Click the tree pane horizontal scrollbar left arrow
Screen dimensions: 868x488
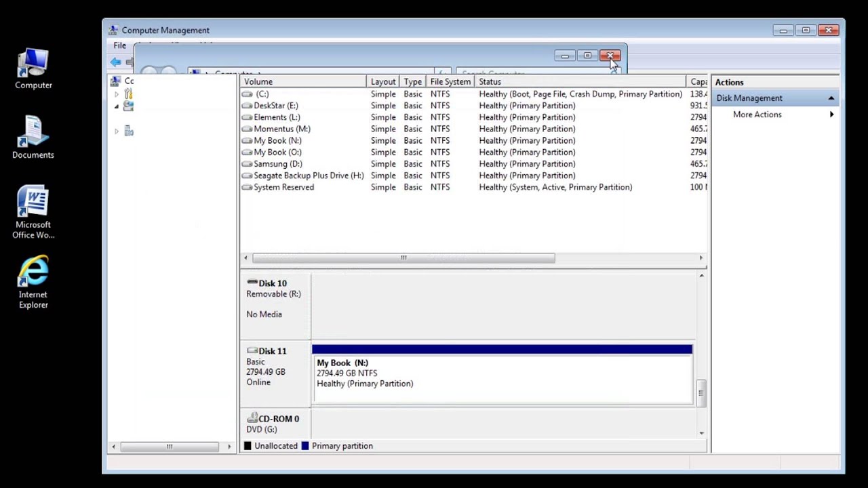[x=113, y=447]
